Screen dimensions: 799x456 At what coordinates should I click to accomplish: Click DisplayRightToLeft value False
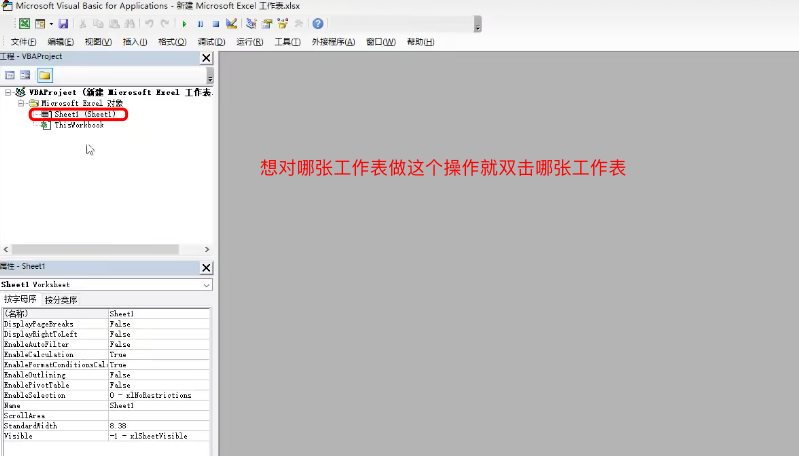(x=159, y=334)
